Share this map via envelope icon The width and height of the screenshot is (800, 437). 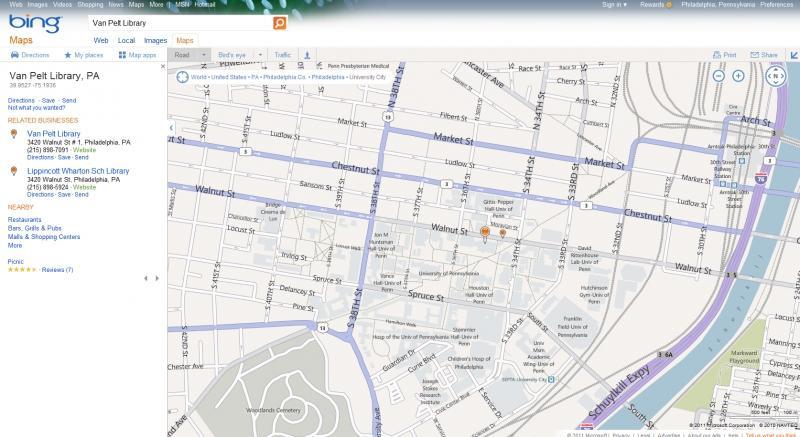click(764, 55)
